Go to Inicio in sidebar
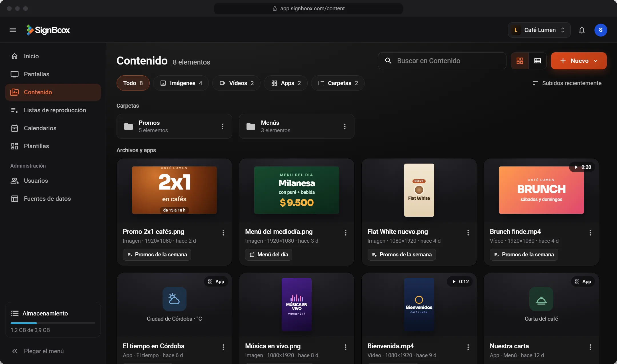This screenshot has height=364, width=617. coord(53,56)
